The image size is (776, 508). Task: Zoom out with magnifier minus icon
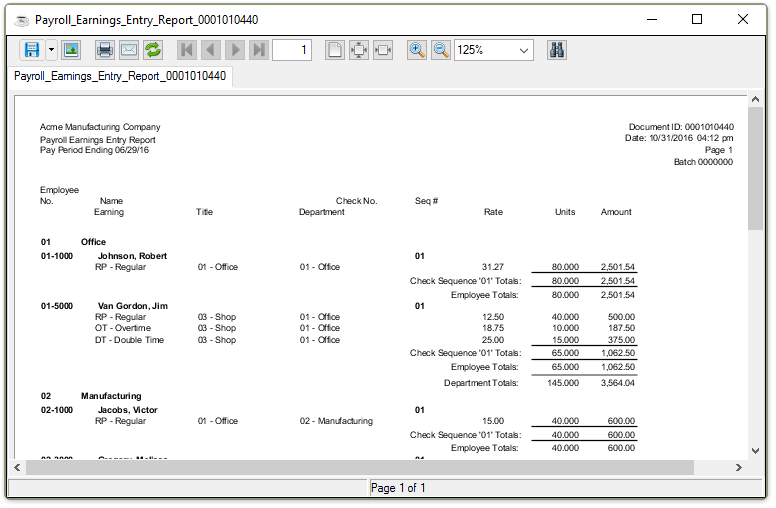click(x=441, y=50)
